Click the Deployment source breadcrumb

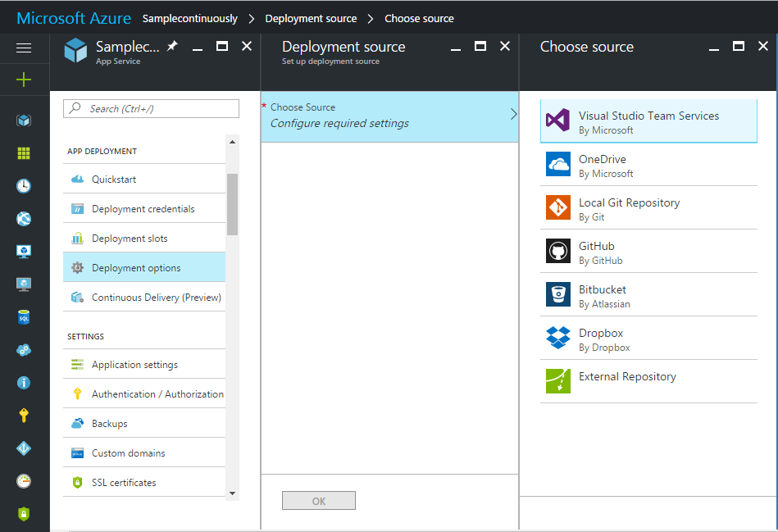point(311,18)
